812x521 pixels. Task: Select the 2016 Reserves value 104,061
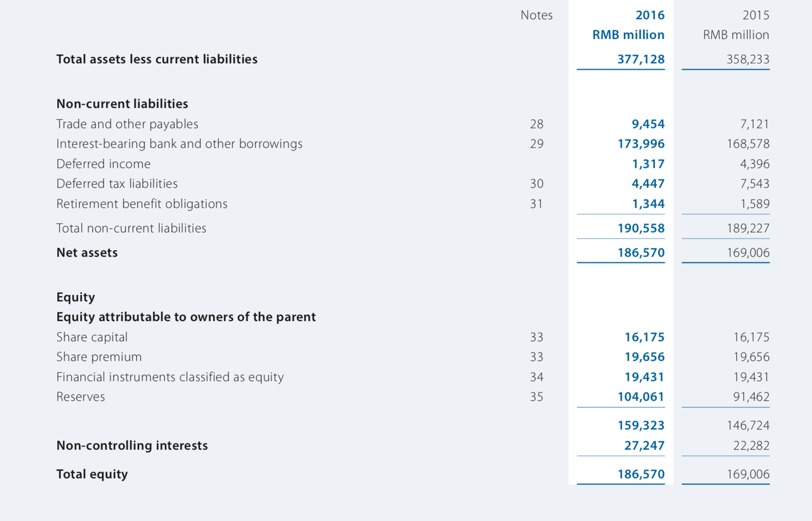pyautogui.click(x=641, y=397)
